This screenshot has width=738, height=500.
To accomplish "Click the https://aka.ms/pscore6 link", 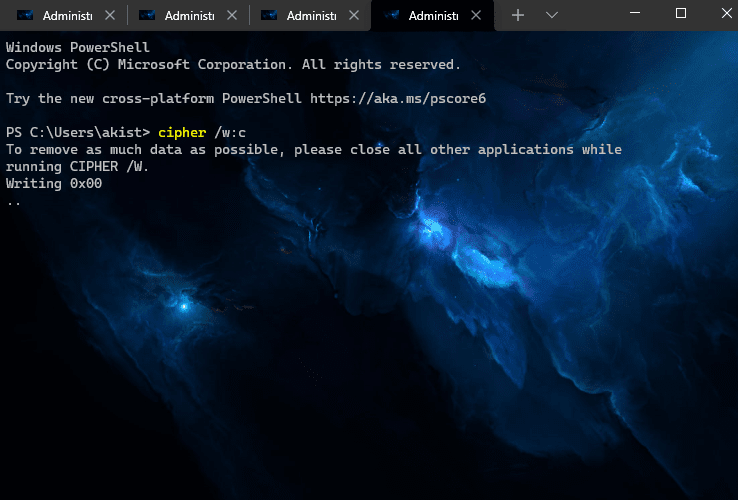I will point(398,98).
